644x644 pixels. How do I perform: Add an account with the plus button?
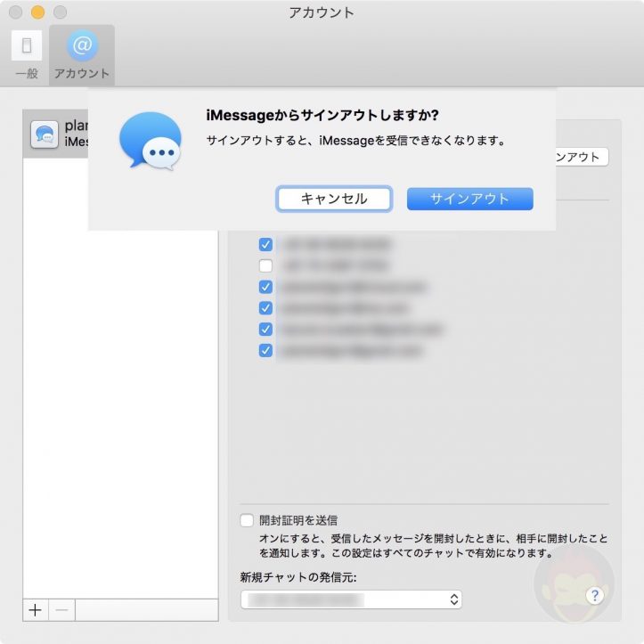[x=36, y=610]
